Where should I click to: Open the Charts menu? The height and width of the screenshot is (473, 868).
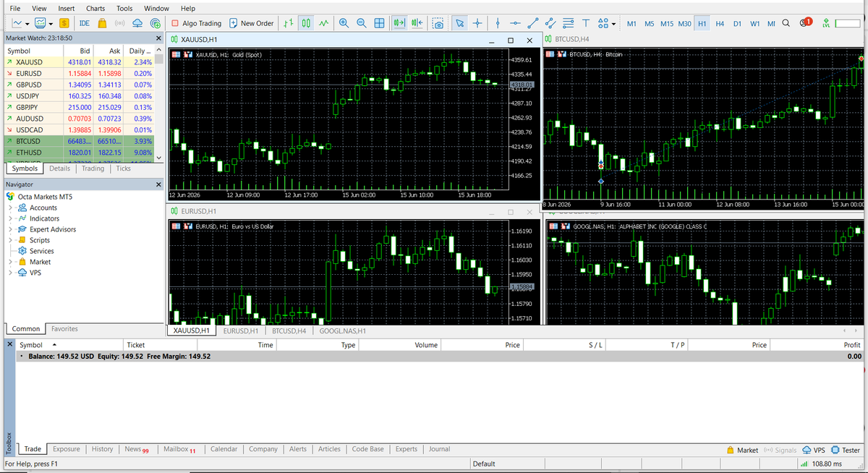pos(95,8)
